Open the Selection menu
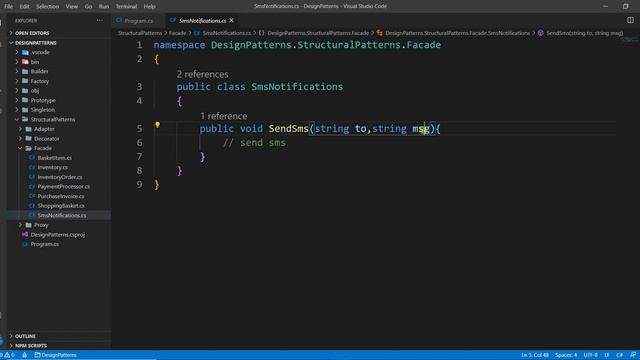Image resolution: width=640 pixels, height=360 pixels. pos(47,6)
